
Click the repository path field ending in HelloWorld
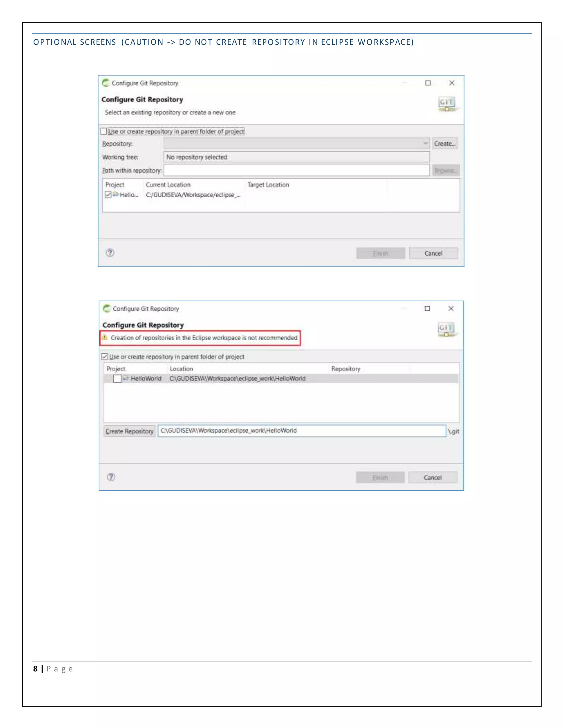[302, 430]
